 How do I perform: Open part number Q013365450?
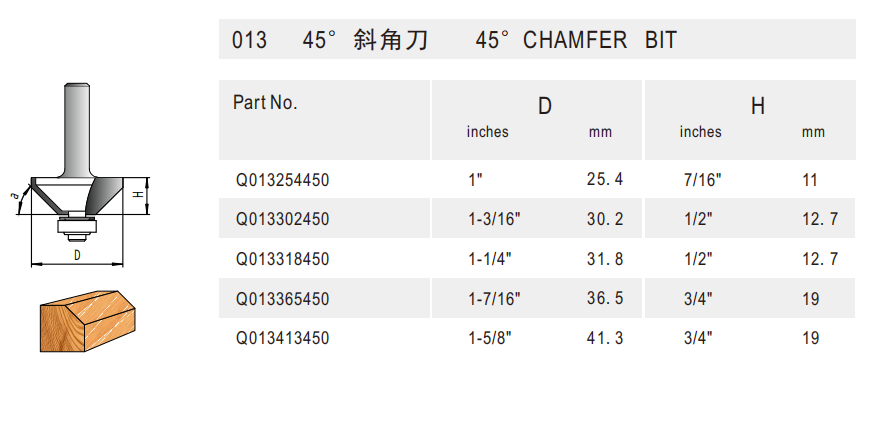point(283,299)
